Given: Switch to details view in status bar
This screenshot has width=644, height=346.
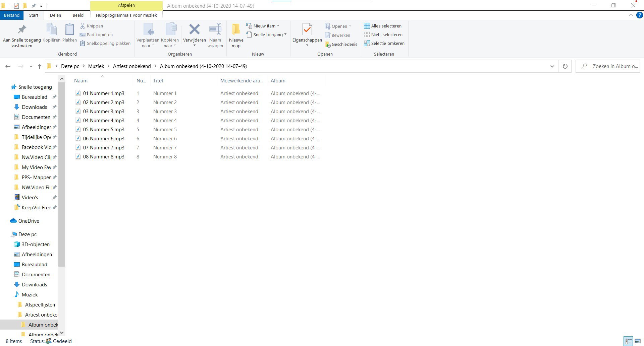Looking at the screenshot, I should [x=628, y=341].
